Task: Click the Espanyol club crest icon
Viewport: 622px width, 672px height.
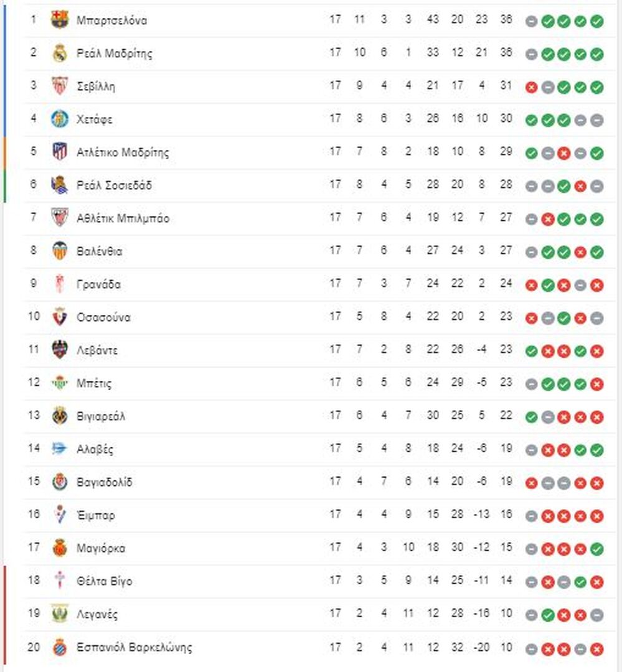Action: [60, 646]
